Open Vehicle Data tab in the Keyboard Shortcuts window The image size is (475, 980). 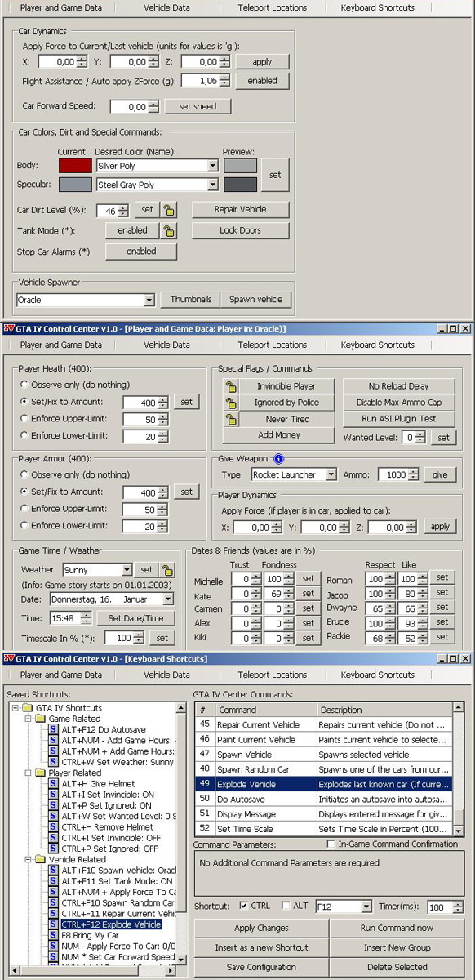tap(166, 675)
